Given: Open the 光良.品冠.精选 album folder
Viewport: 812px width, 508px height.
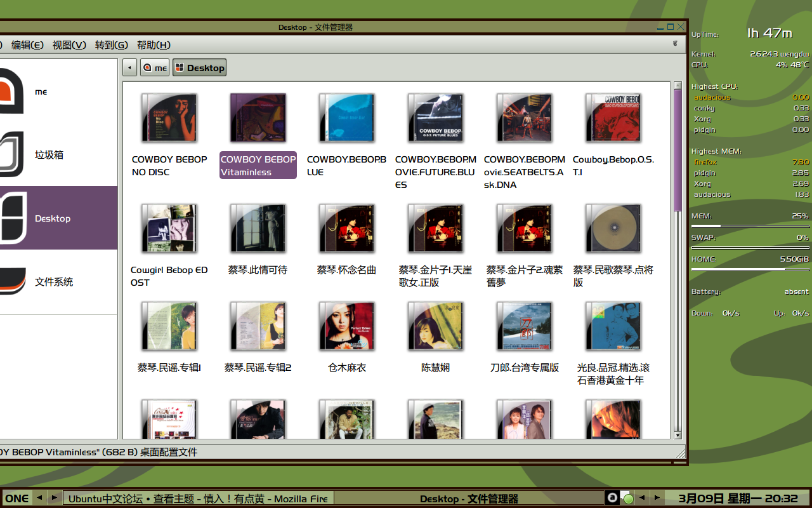Looking at the screenshot, I should click(613, 326).
